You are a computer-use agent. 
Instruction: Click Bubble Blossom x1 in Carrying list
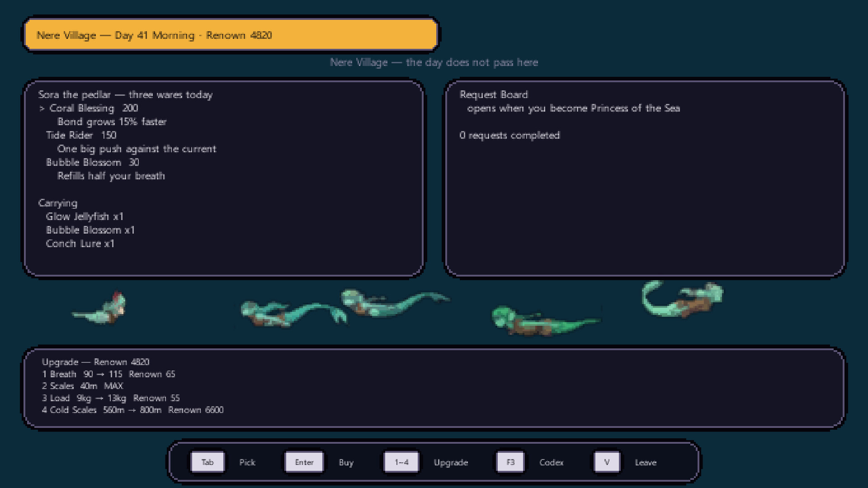click(90, 230)
